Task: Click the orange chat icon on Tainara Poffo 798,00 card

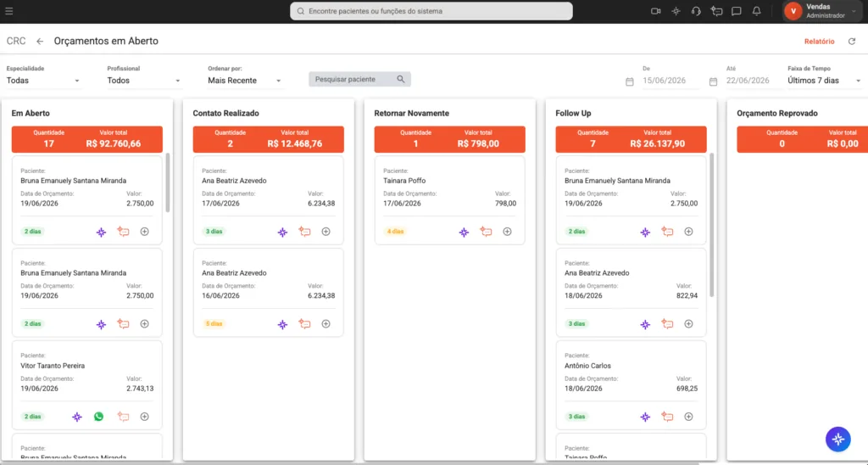Action: [x=486, y=232]
